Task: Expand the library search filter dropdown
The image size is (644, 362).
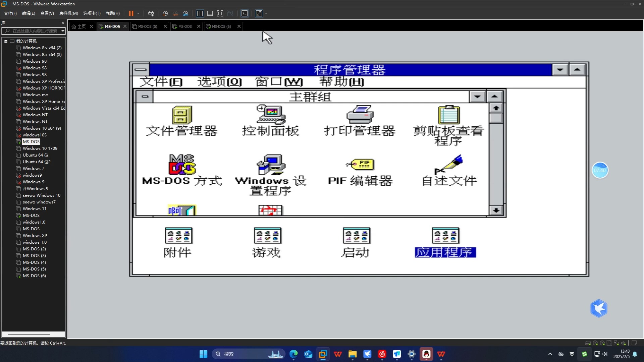Action: tap(63, 31)
